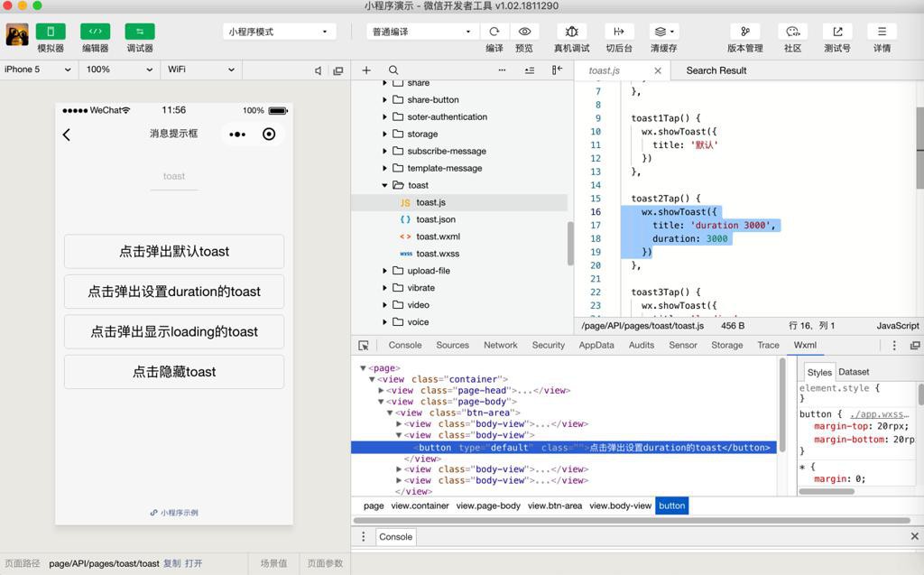Screen dimensions: 924x575
Task: Click the 打开 link in status bar
Action: (193, 563)
